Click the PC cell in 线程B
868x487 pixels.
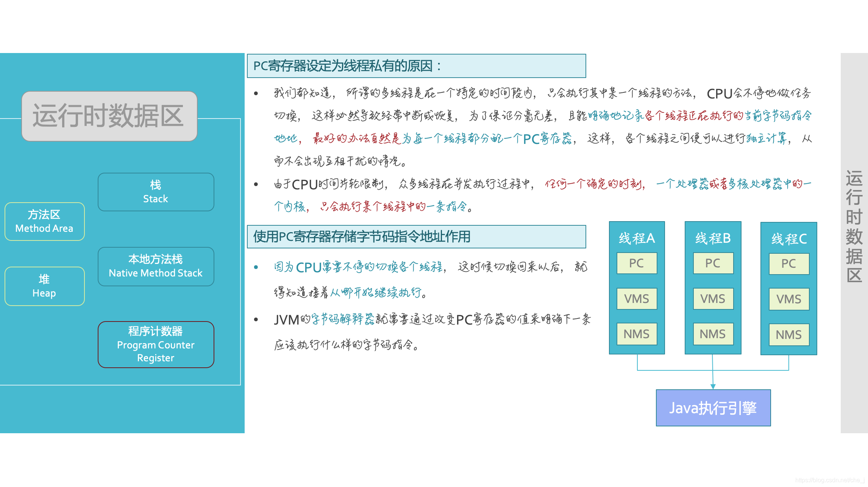pos(713,263)
